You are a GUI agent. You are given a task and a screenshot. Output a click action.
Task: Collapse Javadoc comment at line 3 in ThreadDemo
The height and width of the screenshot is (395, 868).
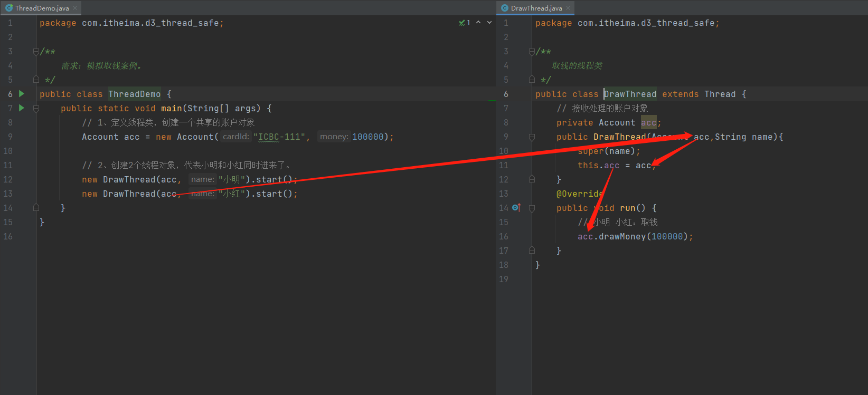pos(36,52)
